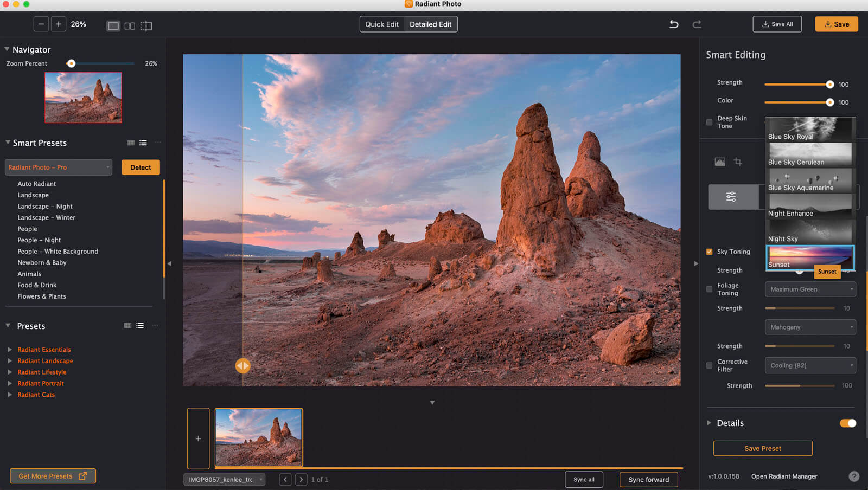
Task: Click the undo arrow icon
Action: tap(674, 24)
